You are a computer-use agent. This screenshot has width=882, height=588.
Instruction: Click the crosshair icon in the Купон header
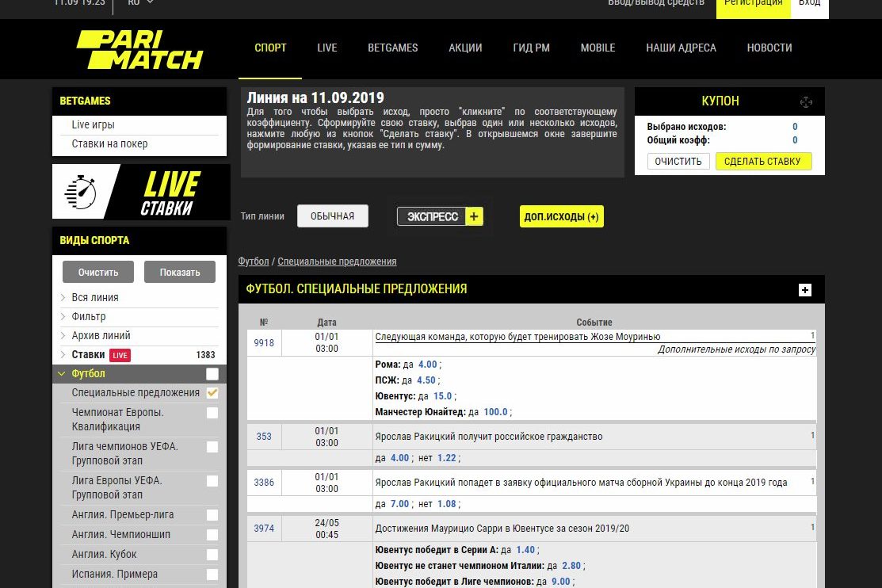click(x=806, y=102)
